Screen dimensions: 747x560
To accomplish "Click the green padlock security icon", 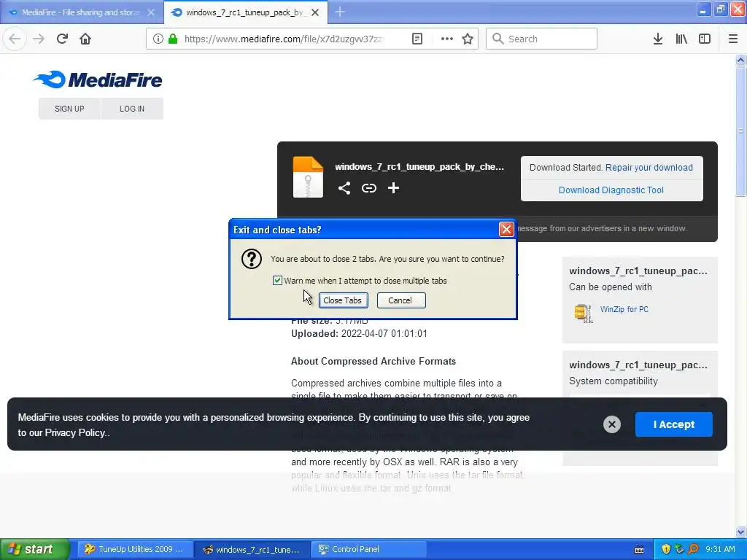I will pyautogui.click(x=173, y=39).
